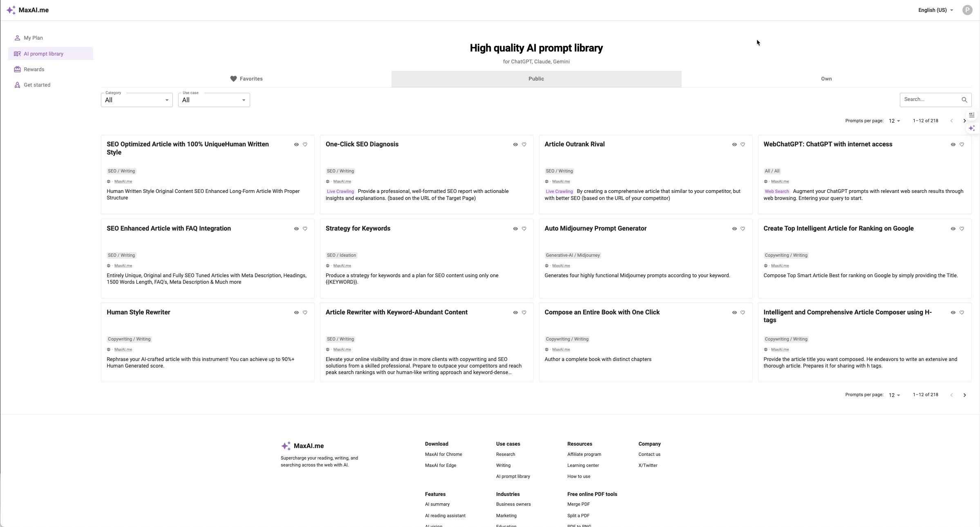This screenshot has height=527, width=980.
Task: Go to next page using top arrow
Action: coord(964,121)
